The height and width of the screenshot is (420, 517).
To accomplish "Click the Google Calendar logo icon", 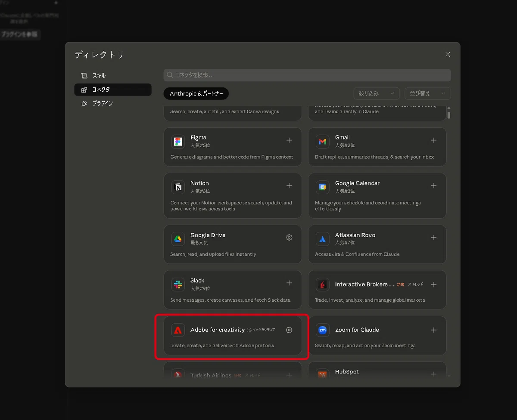I will [x=322, y=187].
